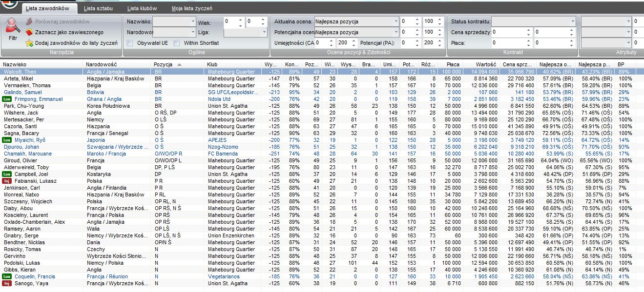
Task: Click the red card icon for Zaznacz jako zawieszonego
Action: [29, 32]
